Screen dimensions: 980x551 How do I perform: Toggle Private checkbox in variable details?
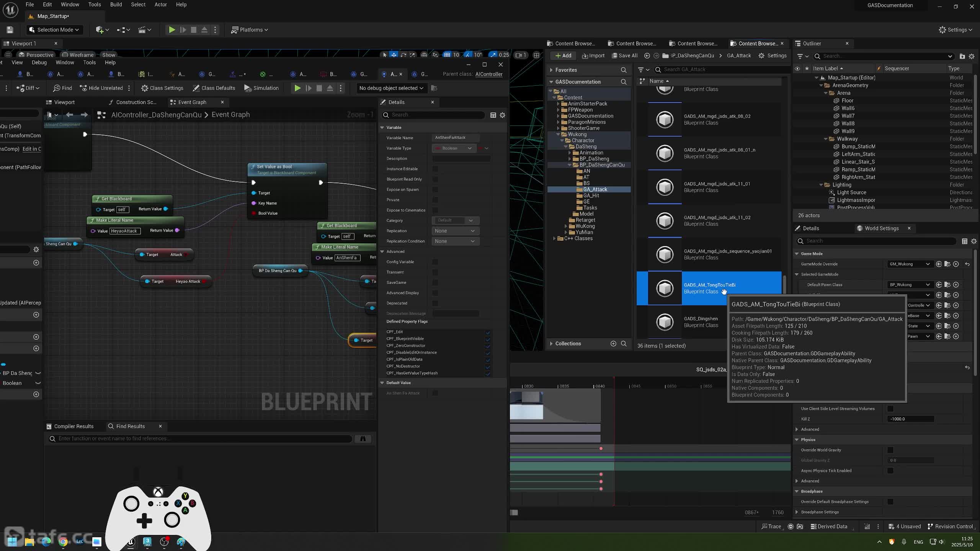[435, 200]
